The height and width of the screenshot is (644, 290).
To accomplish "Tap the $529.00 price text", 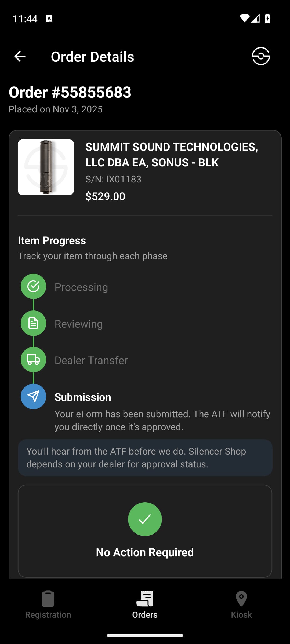I will (105, 196).
